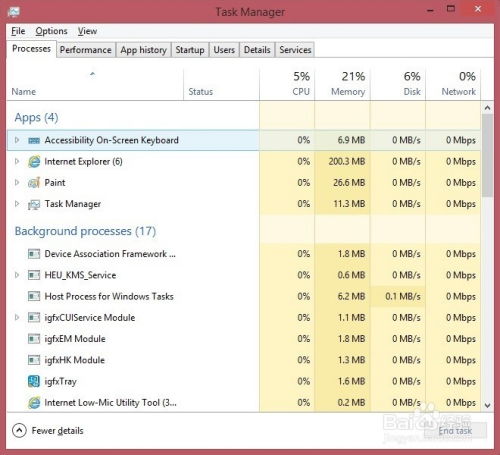Screen dimensions: 500x455
Task: Click the Internet Explorer process icon
Action: tap(34, 162)
